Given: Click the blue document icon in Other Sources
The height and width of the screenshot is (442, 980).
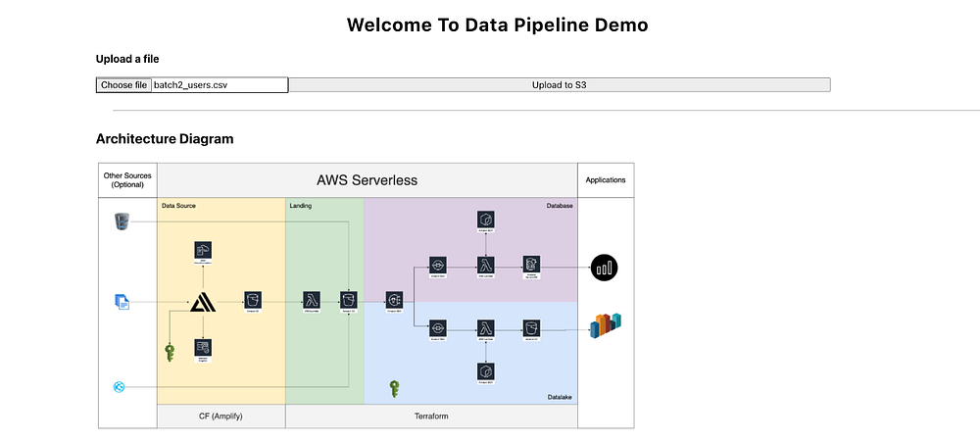Looking at the screenshot, I should point(122,303).
